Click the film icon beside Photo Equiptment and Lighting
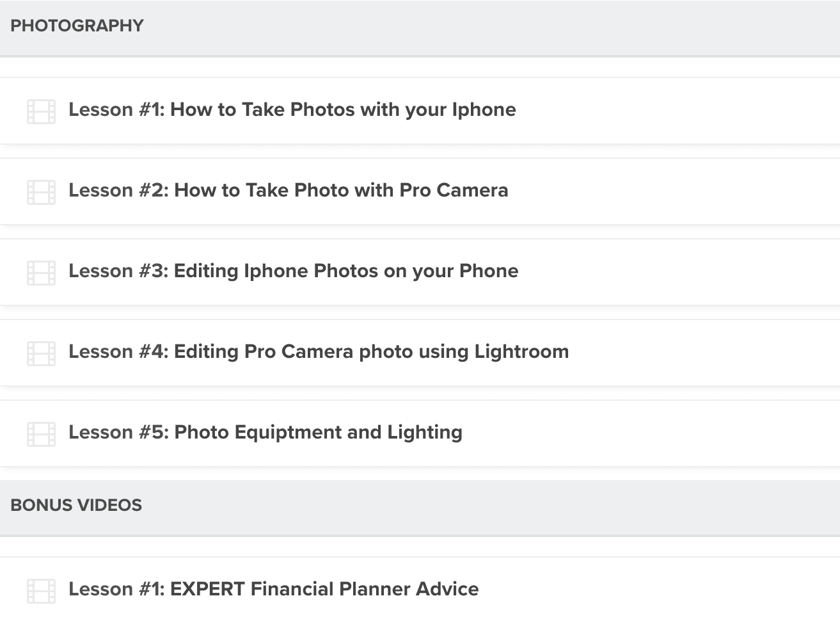 (41, 434)
